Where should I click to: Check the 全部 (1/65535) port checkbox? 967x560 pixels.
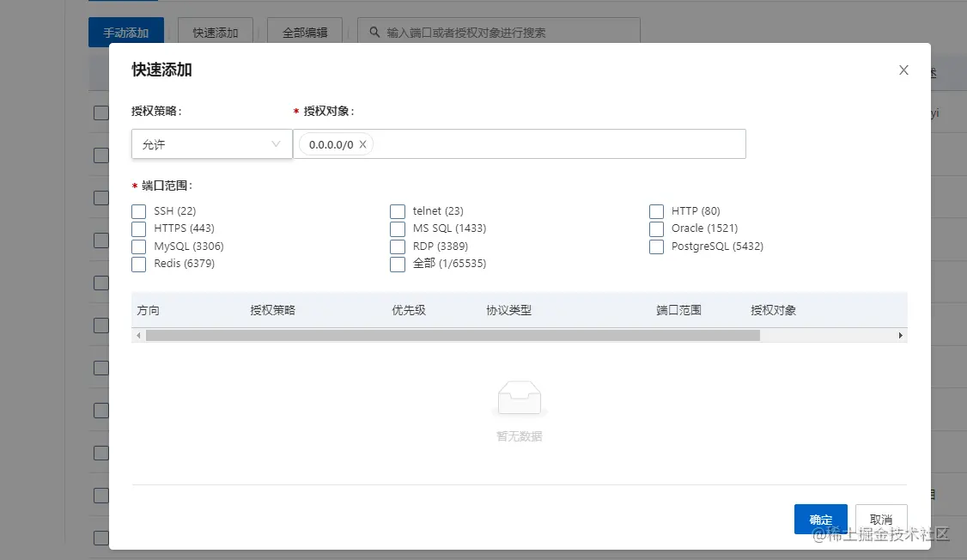[398, 264]
